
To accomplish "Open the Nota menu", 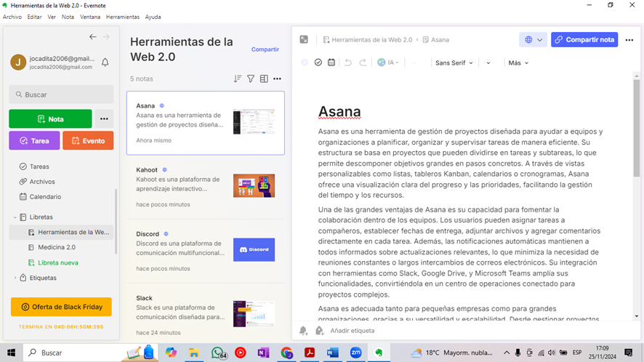I will pos(68,17).
